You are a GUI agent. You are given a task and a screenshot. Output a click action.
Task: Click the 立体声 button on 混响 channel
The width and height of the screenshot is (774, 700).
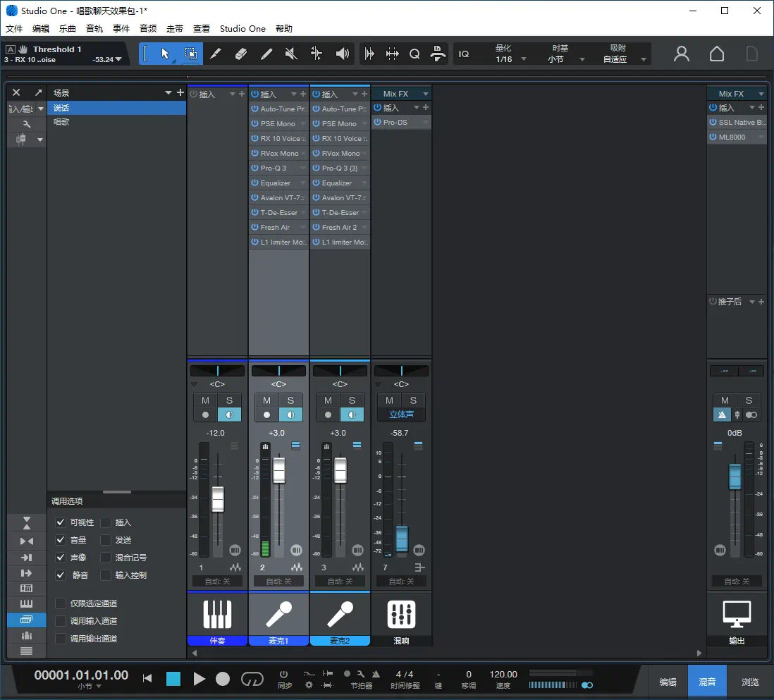click(x=401, y=415)
